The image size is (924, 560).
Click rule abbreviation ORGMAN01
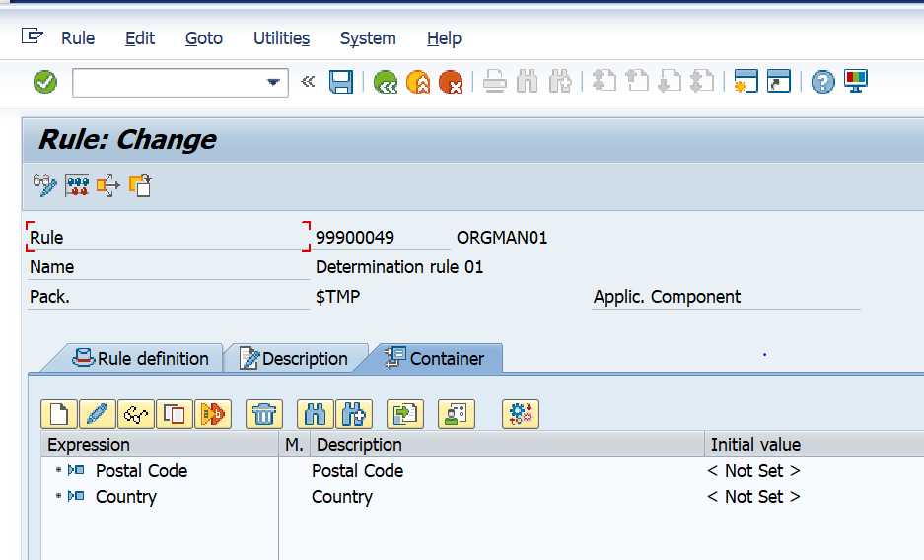(502, 238)
